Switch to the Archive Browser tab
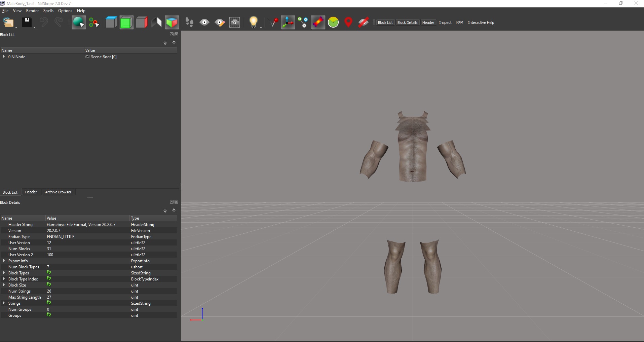 click(x=58, y=192)
